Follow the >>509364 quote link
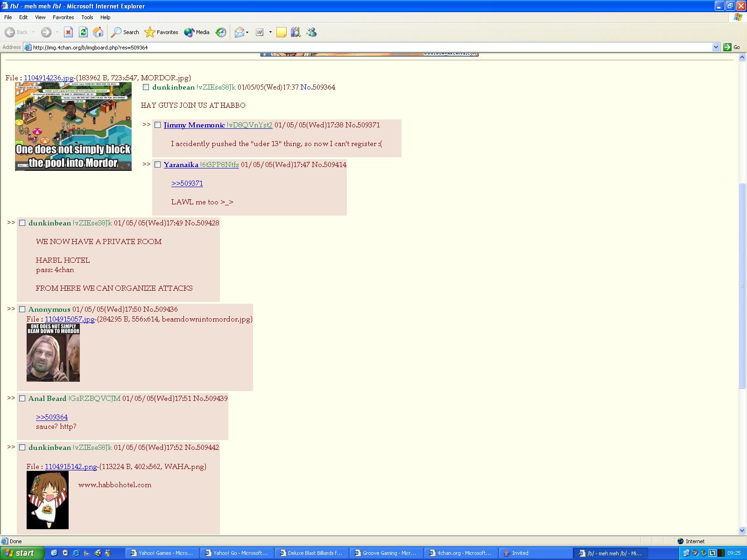 point(52,417)
